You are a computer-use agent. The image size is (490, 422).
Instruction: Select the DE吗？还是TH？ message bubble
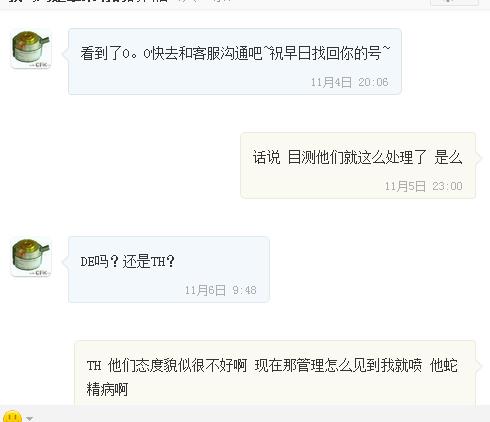tap(169, 269)
